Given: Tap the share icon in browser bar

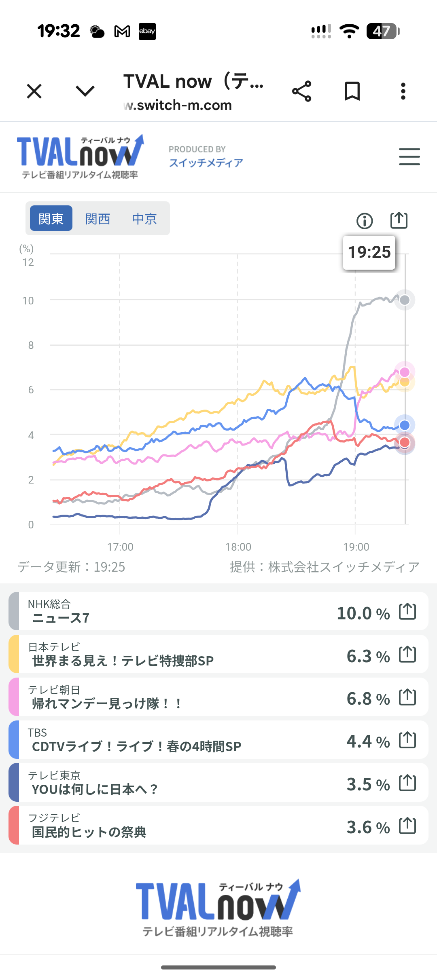Looking at the screenshot, I should pyautogui.click(x=302, y=91).
